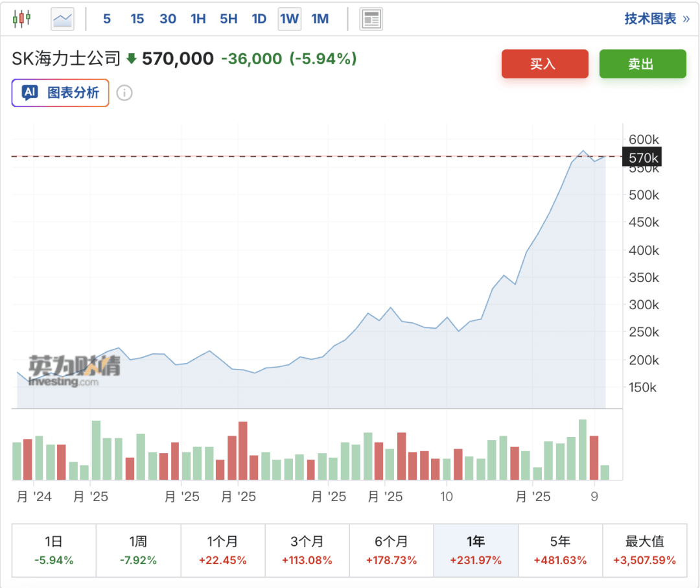Enable the 1M monthly timeframe
The height and width of the screenshot is (588, 700).
[320, 19]
